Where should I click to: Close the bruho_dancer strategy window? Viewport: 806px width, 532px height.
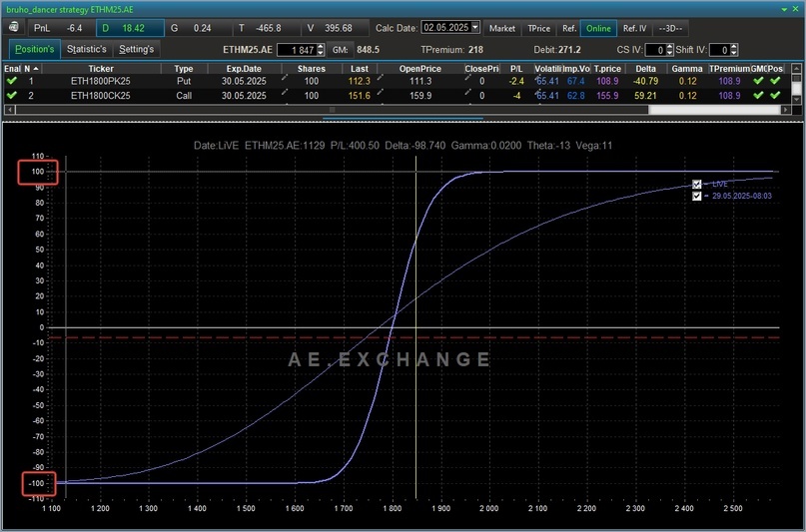pyautogui.click(x=796, y=9)
